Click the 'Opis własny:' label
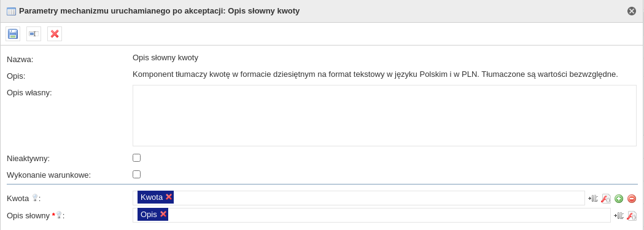644x230 pixels. (29, 92)
